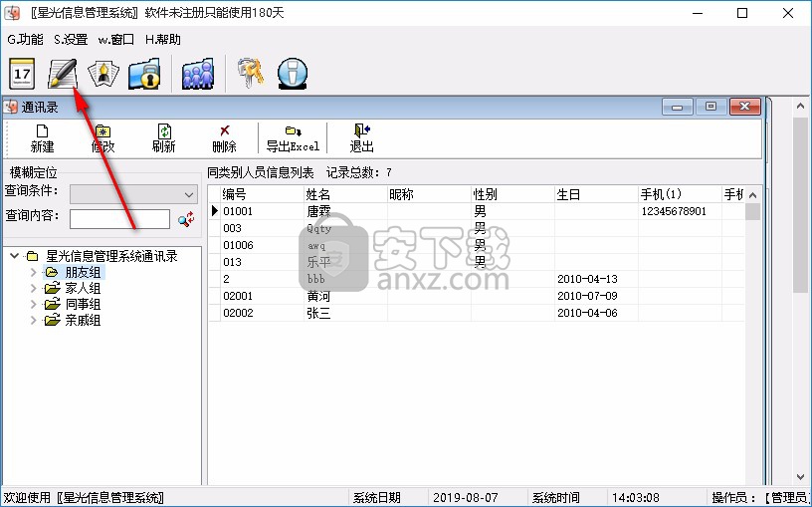This screenshot has height=507, width=812.
Task: Click the system date 2019-08-07 in status bar
Action: pyautogui.click(x=465, y=498)
